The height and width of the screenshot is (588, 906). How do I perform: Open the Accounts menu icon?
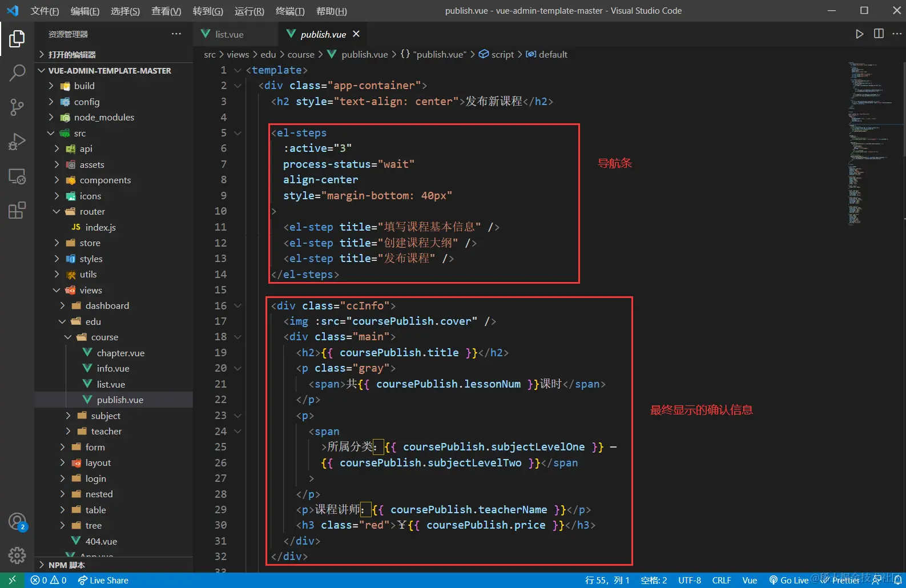(17, 521)
